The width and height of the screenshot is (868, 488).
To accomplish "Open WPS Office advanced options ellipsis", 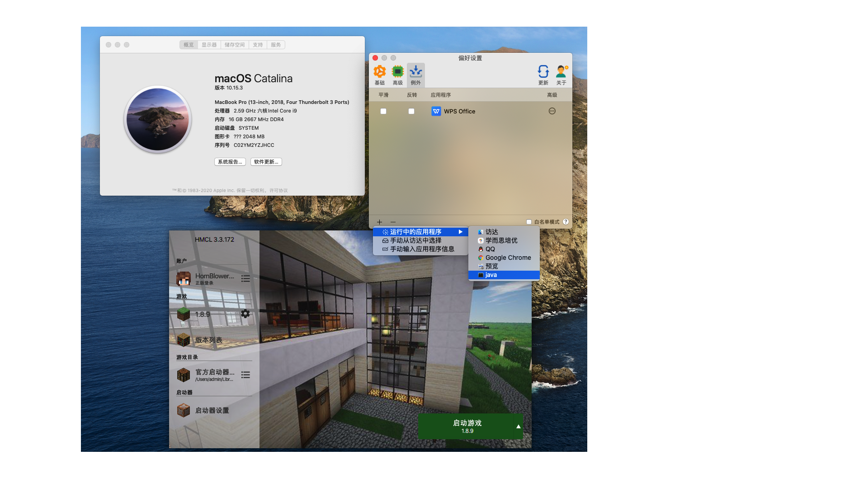I will tap(552, 111).
